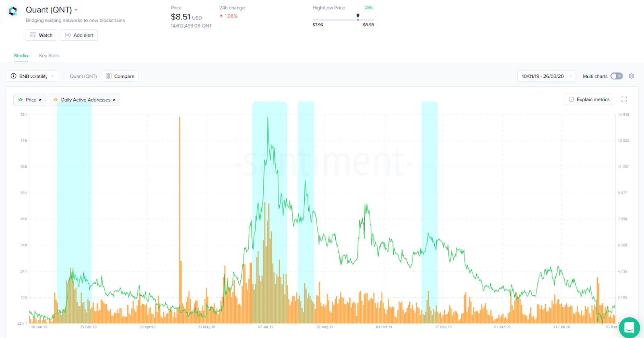Click the 14.518 price axis label

click(623, 115)
